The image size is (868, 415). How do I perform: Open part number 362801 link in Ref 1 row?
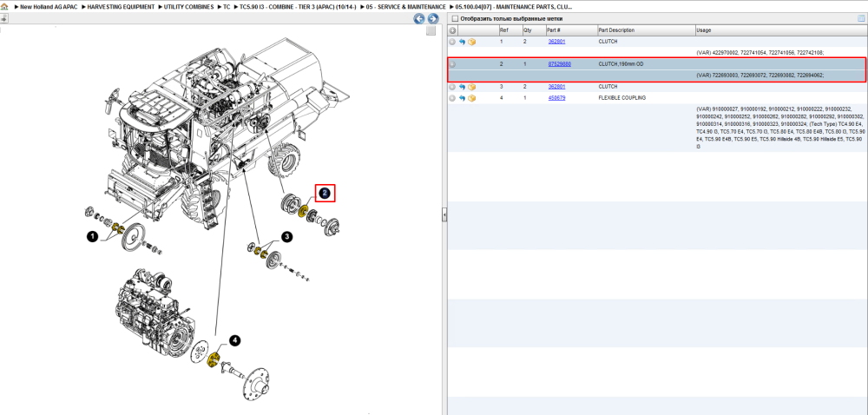click(x=556, y=42)
